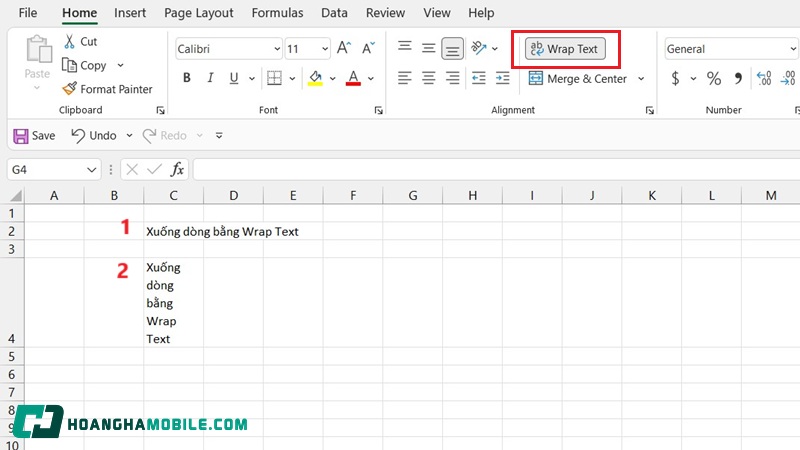Open the File tab
Screen dimensions: 800x450
[28, 13]
